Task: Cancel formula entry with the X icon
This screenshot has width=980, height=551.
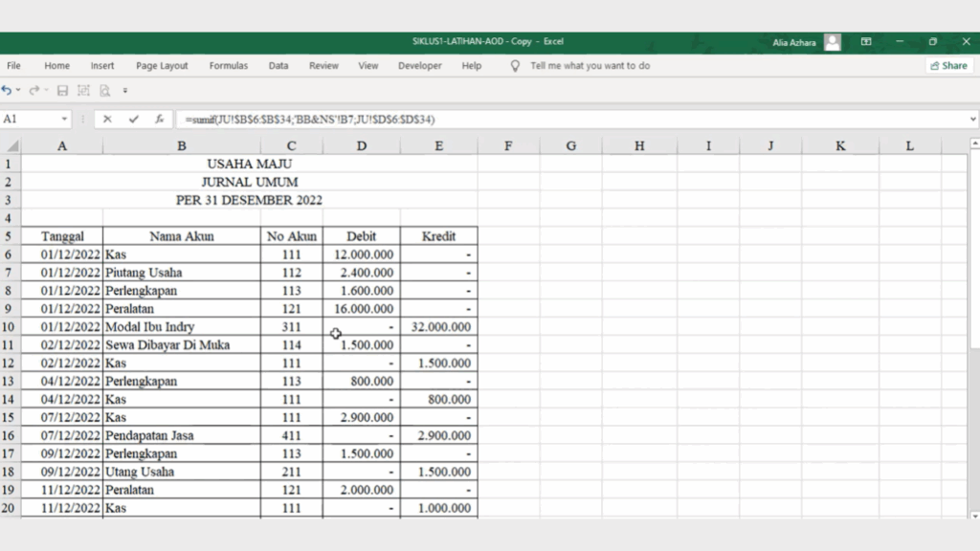Action: [107, 120]
